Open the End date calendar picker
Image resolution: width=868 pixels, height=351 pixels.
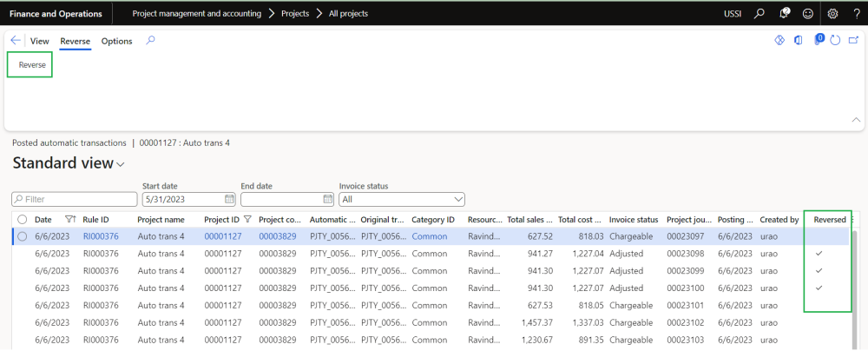point(327,199)
